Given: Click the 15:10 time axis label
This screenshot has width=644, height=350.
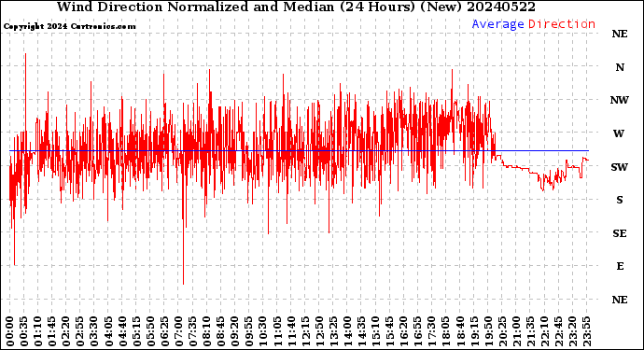Looking at the screenshot, I should [375, 331].
